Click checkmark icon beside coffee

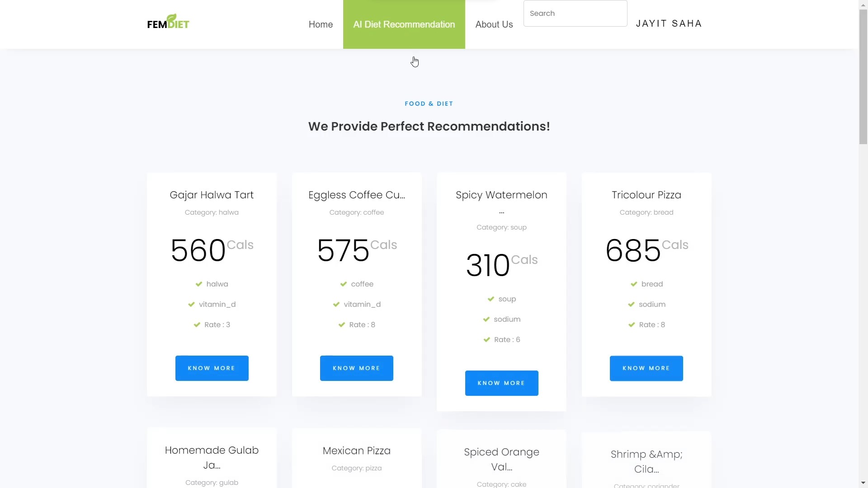pos(343,284)
